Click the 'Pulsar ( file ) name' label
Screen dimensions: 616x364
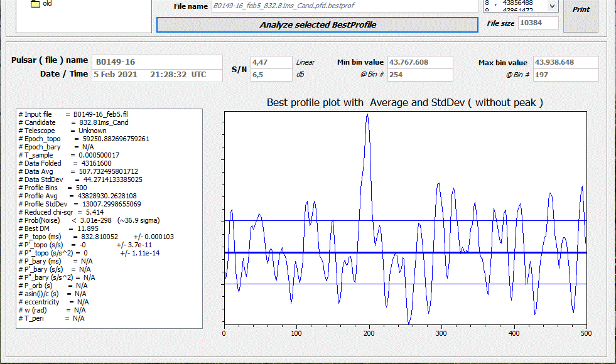(50, 60)
